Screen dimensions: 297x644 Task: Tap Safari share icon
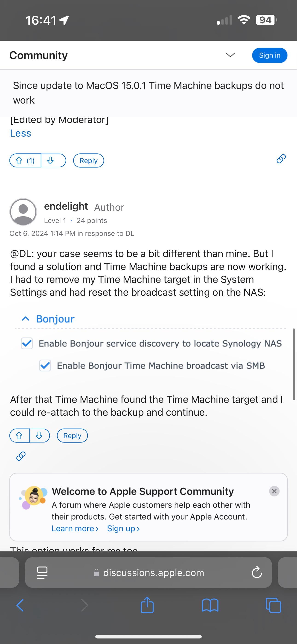tap(147, 606)
